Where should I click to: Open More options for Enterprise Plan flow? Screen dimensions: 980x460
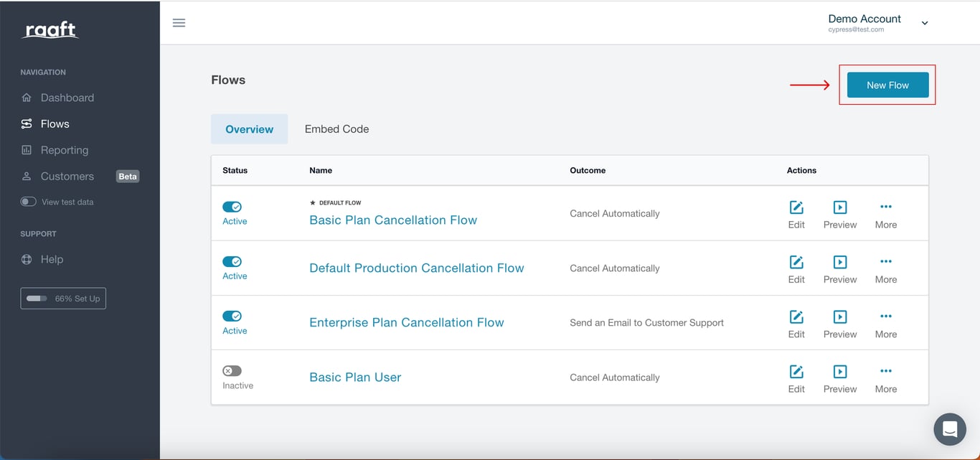click(x=886, y=317)
